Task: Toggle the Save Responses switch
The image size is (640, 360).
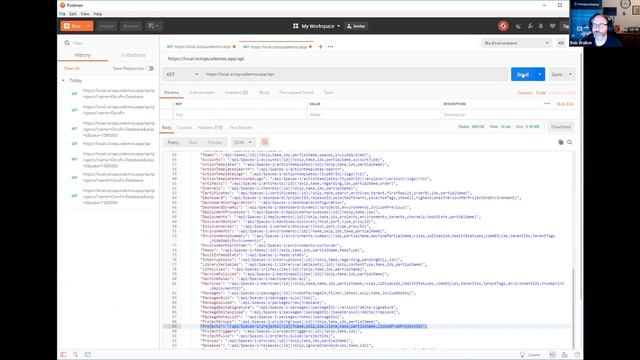Action: point(150,68)
